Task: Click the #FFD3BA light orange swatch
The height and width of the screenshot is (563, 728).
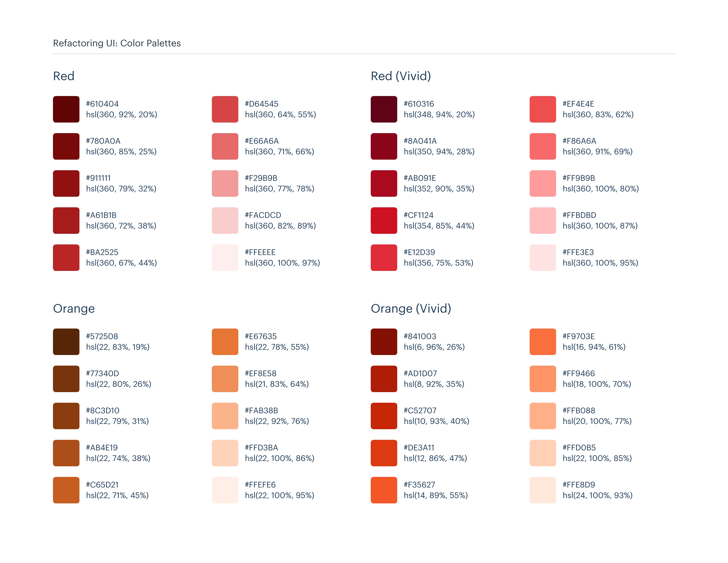Action: click(225, 453)
